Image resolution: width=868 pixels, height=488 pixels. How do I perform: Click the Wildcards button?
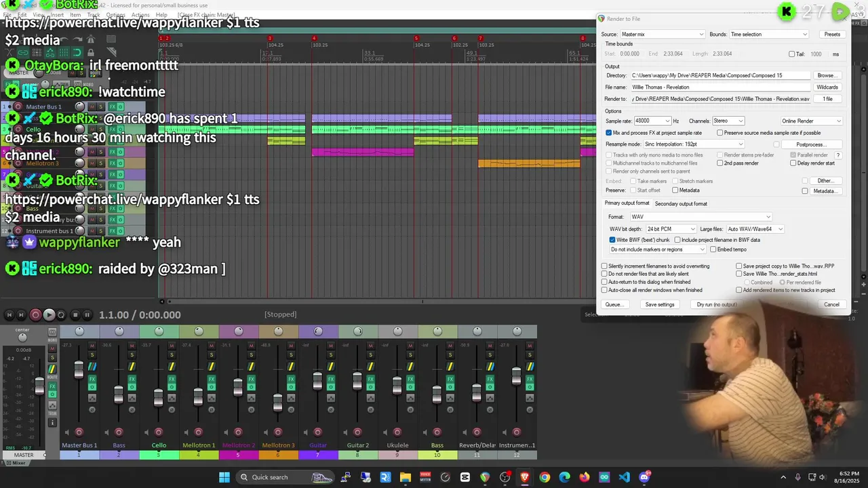pos(827,87)
